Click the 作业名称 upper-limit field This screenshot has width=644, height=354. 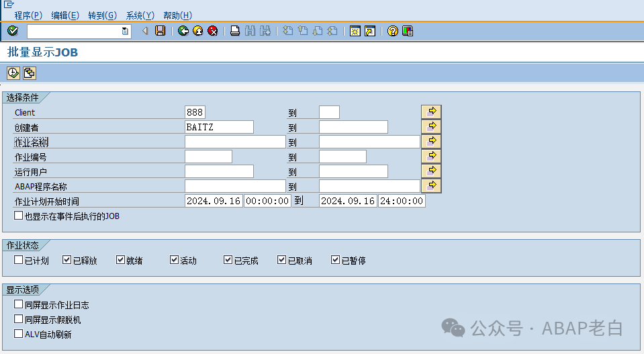[x=369, y=142]
